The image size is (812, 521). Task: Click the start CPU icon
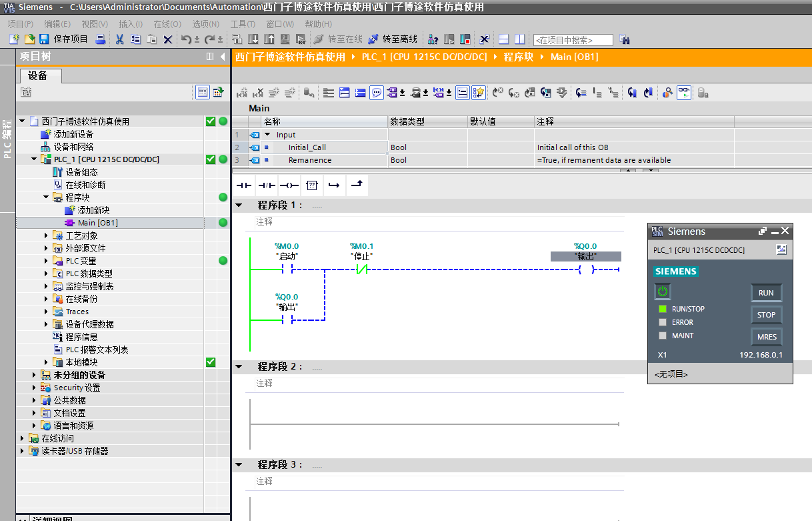(449, 39)
